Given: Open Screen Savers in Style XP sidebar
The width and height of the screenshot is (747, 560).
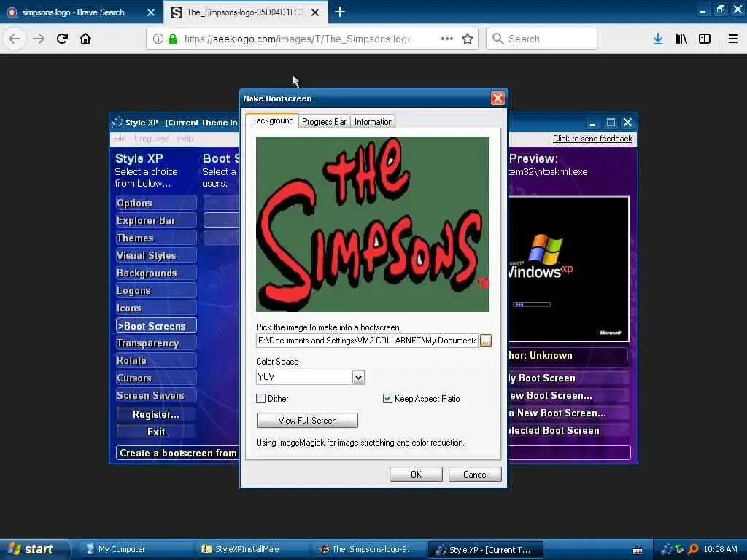Looking at the screenshot, I should coord(156,396).
